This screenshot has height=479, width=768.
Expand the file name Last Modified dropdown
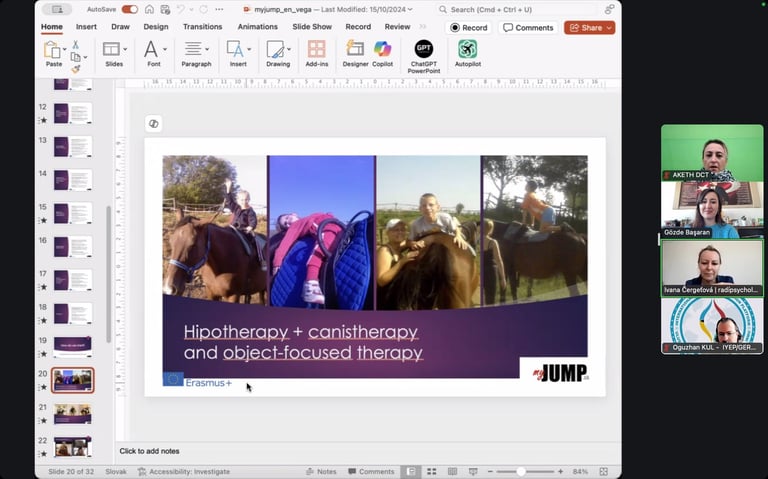410,9
